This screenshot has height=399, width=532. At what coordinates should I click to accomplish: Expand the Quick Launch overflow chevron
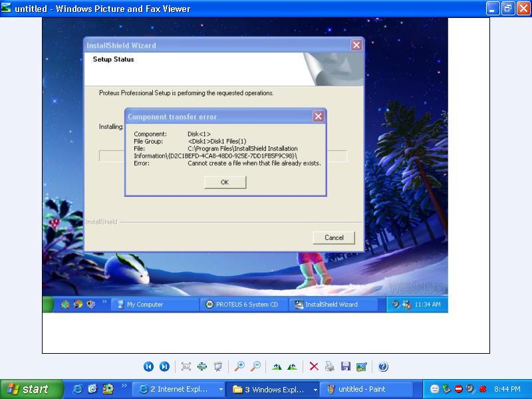click(124, 386)
